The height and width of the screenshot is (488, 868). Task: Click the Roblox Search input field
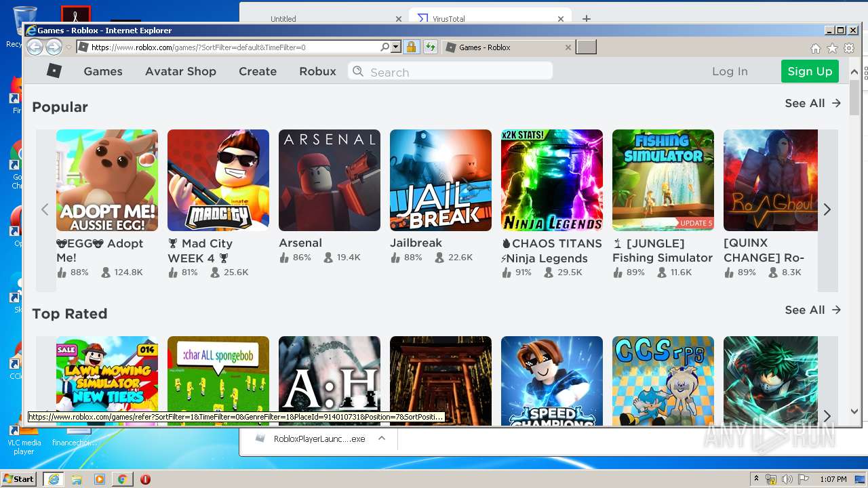(x=450, y=71)
